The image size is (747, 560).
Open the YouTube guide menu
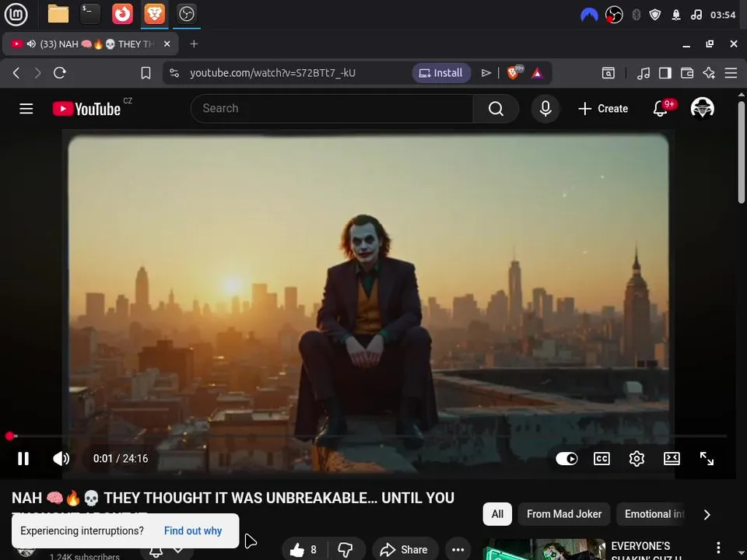26,109
